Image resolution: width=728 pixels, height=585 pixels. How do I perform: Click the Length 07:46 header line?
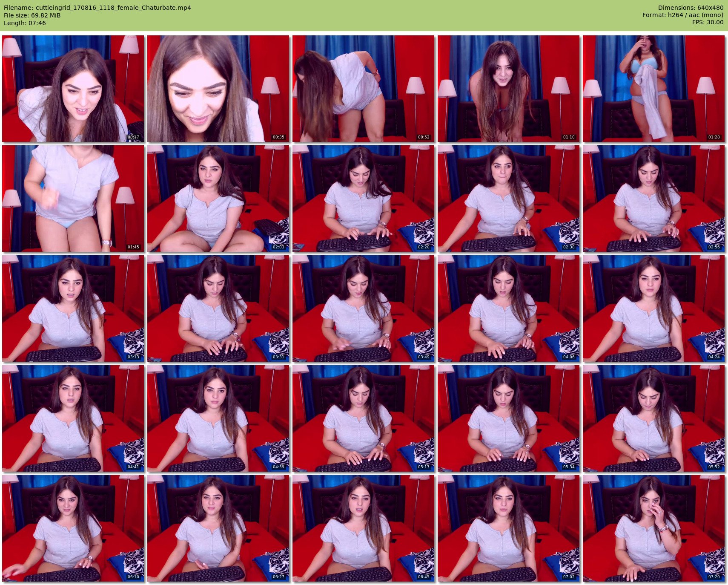tap(25, 23)
